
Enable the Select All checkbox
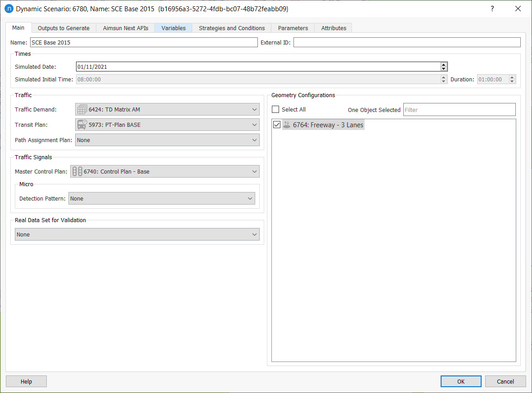[275, 109]
